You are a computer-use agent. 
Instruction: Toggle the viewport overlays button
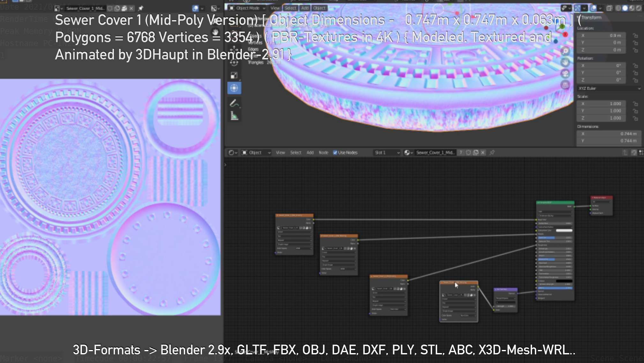click(593, 8)
